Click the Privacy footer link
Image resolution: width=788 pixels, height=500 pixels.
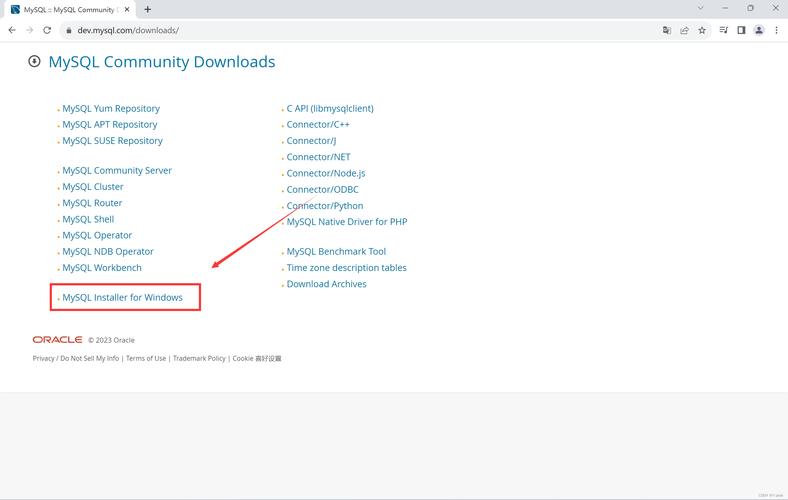click(x=43, y=358)
